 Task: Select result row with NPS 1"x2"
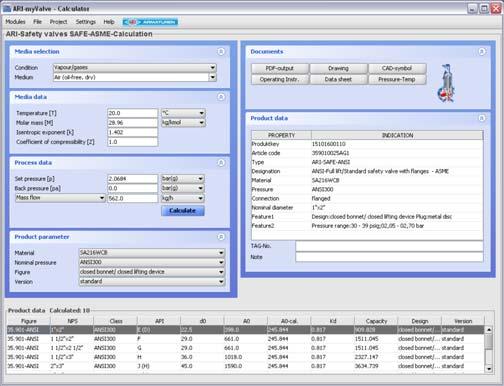tap(246, 330)
